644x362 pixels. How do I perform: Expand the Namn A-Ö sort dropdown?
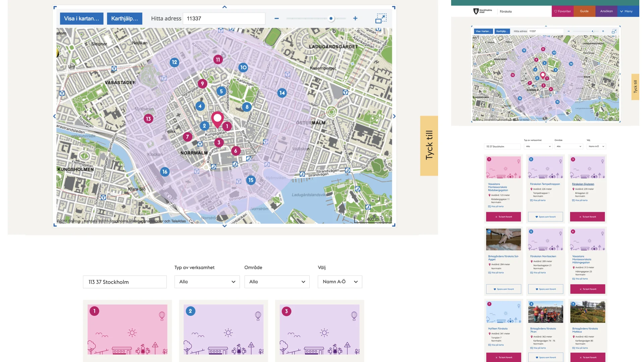[x=340, y=282]
